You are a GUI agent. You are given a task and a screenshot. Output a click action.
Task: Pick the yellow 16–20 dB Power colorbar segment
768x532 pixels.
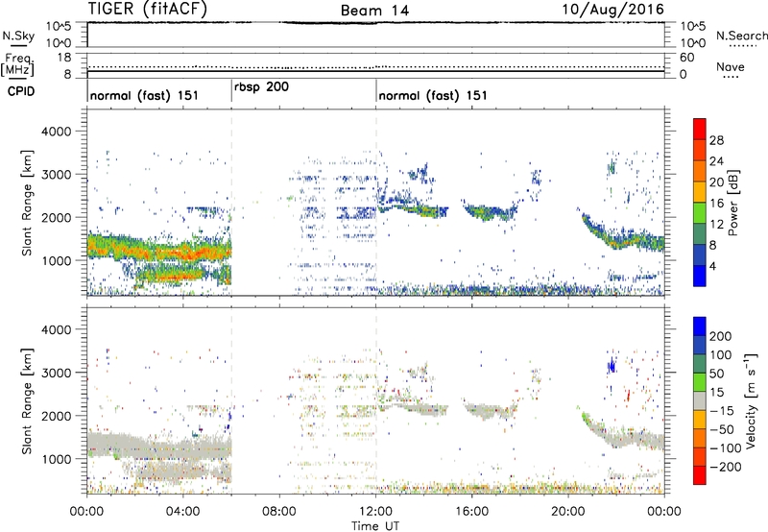[700, 192]
